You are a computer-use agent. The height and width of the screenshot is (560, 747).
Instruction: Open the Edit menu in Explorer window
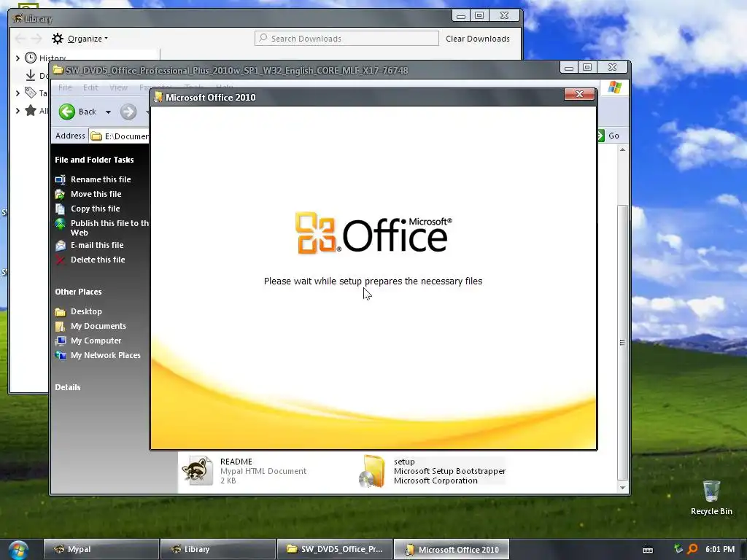[90, 87]
